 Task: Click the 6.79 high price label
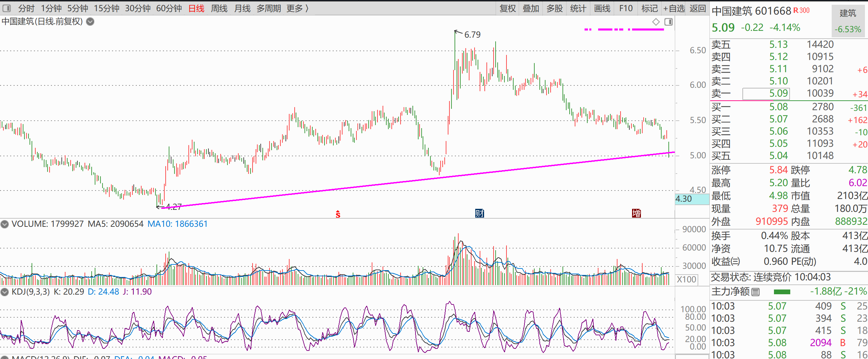point(472,35)
